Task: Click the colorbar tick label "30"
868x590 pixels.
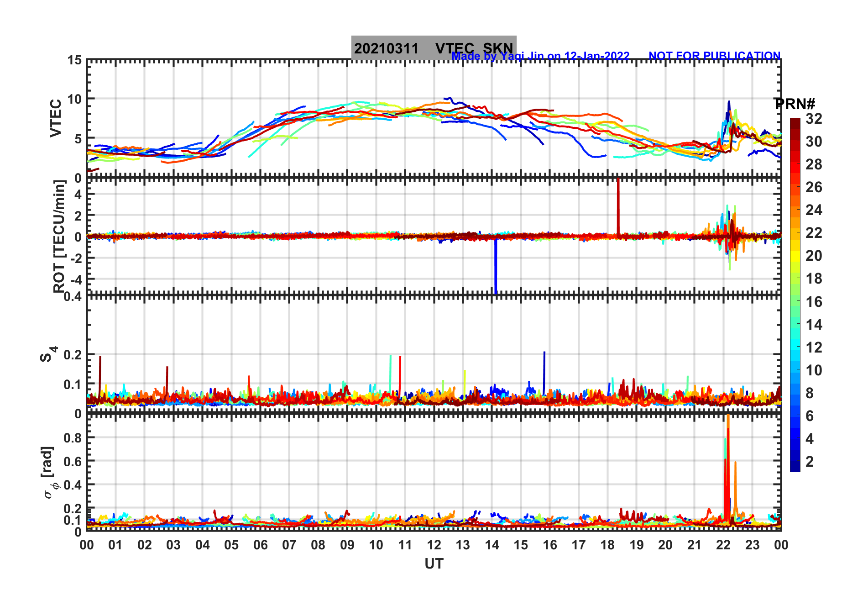Action: 814,142
